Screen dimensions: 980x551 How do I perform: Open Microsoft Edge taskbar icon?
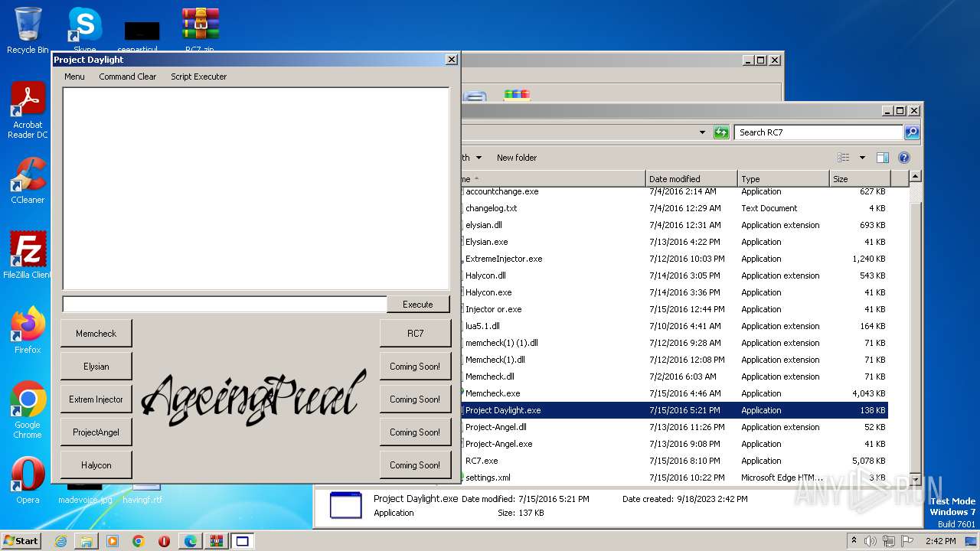point(190,541)
